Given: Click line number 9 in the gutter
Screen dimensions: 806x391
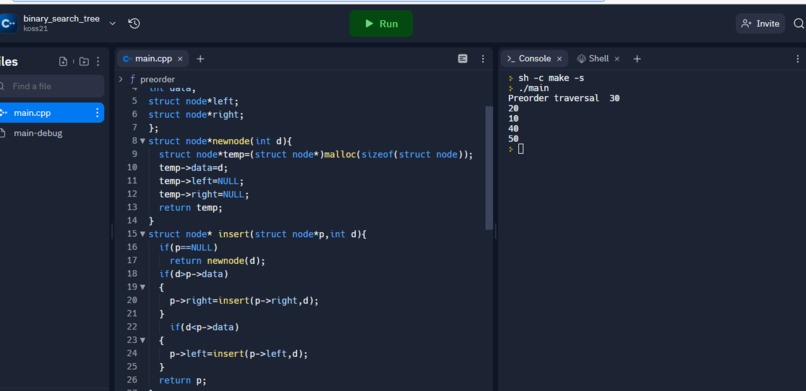Looking at the screenshot, I should [134, 154].
